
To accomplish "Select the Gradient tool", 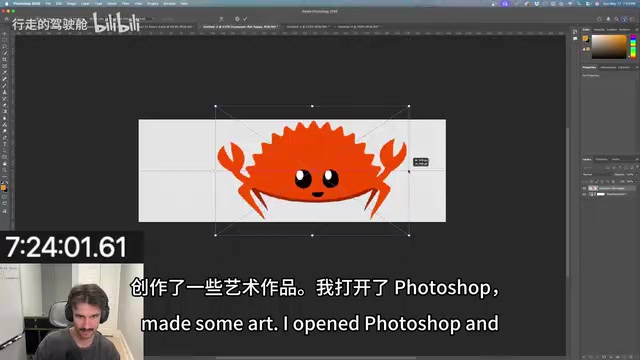I will pyautogui.click(x=4, y=111).
